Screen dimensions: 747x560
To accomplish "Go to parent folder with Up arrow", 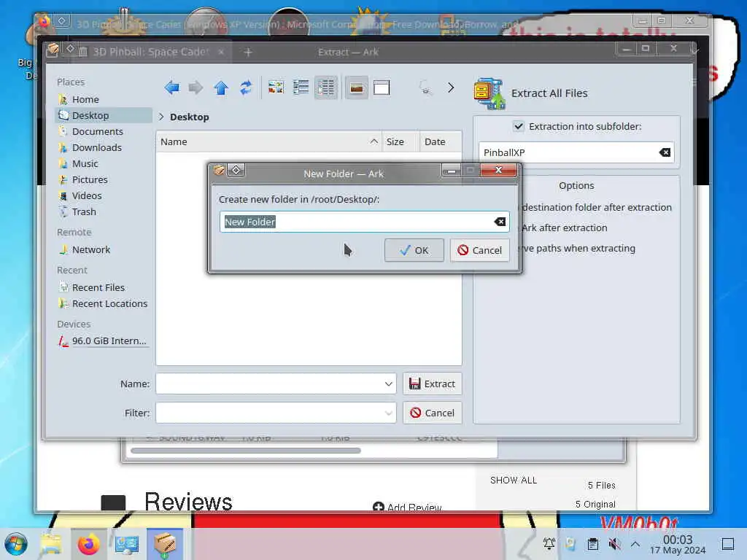I will [220, 87].
